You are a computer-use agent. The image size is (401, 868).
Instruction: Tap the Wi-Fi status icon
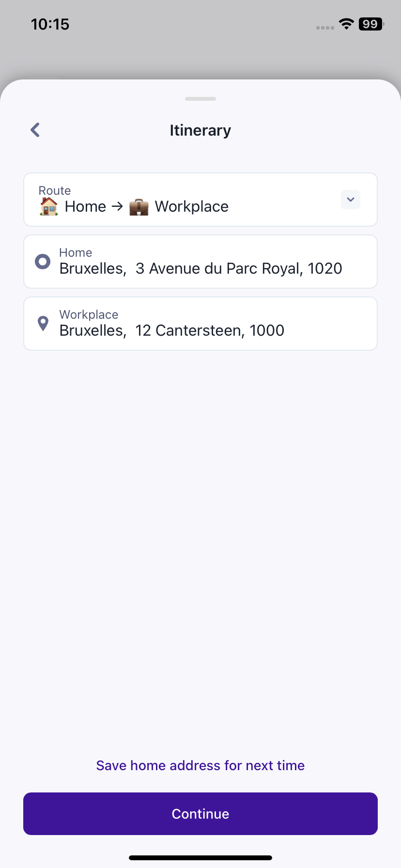tap(346, 24)
